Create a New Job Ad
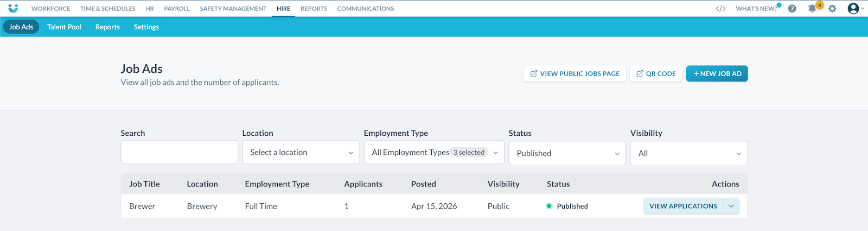868x231 pixels. (x=717, y=73)
